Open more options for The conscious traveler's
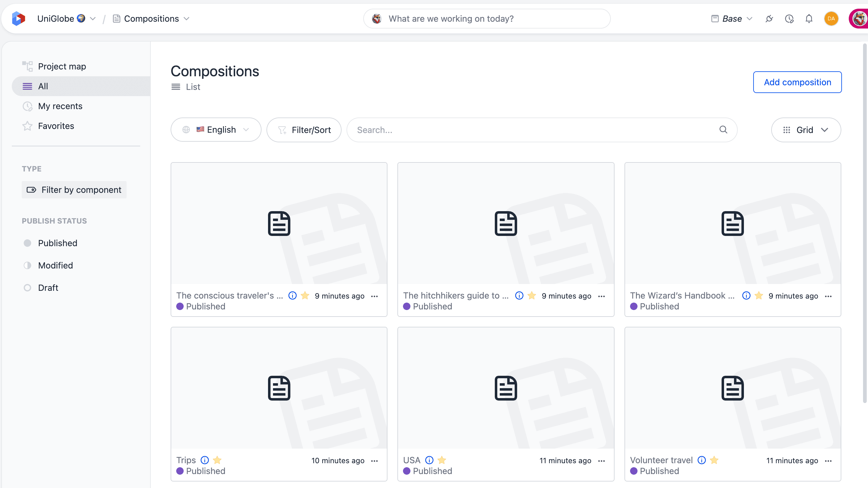 pos(374,296)
